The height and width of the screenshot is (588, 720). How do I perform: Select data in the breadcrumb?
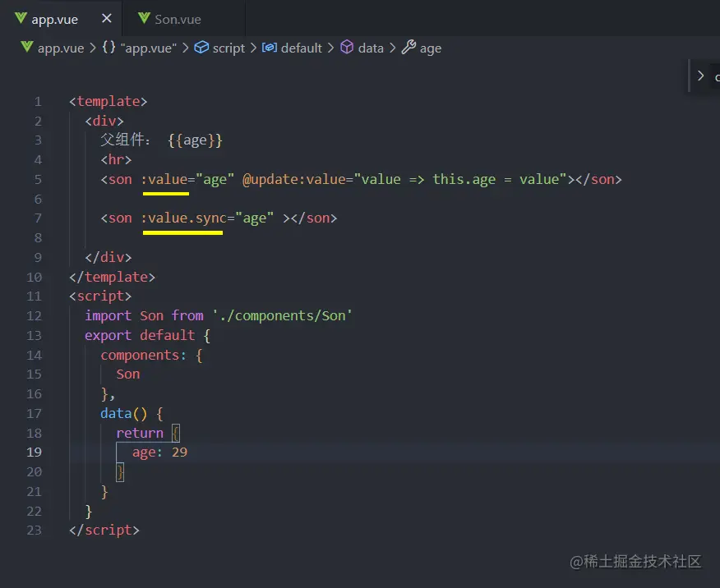click(371, 48)
